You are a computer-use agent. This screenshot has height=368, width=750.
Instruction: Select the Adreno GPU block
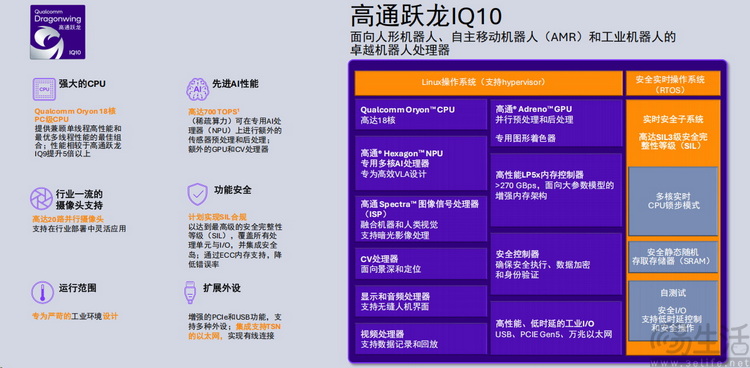556,123
